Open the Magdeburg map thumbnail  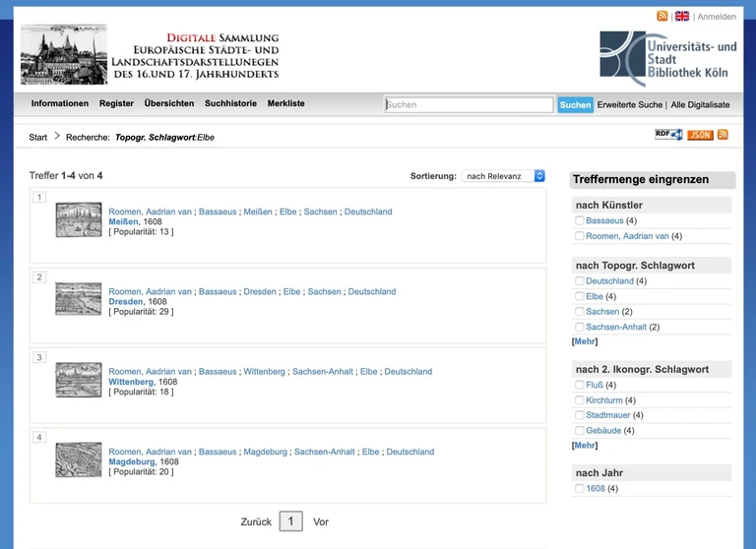pos(79,459)
